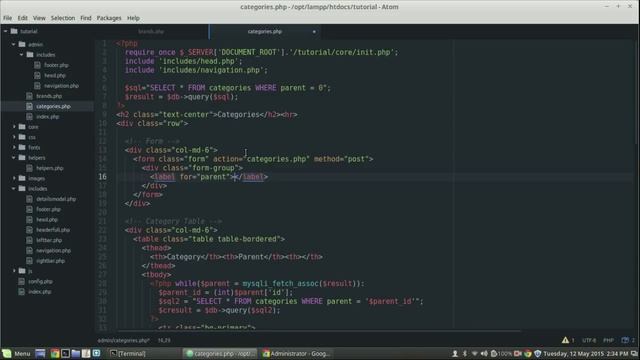Click the css folder icon
The height and width of the screenshot is (360, 640).
click(x=22, y=137)
